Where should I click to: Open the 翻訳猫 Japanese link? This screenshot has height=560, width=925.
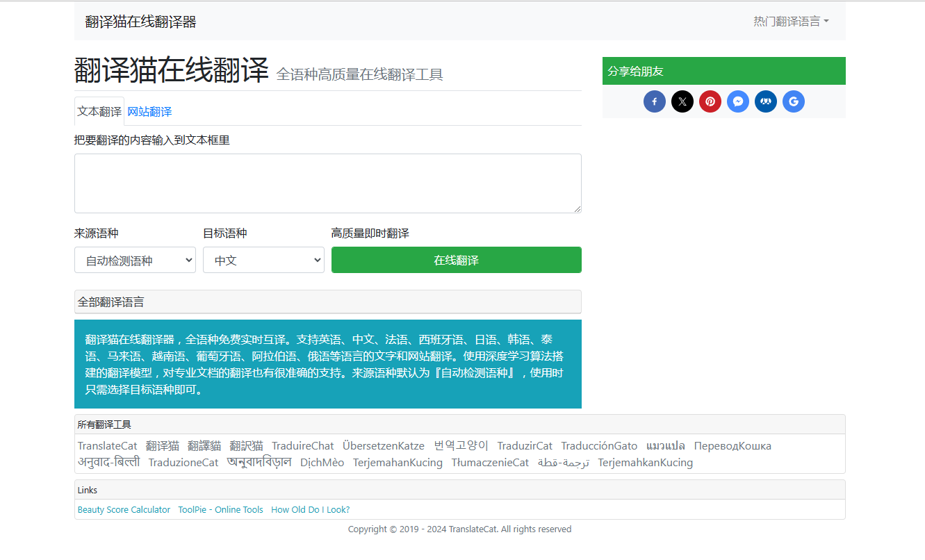pos(247,445)
